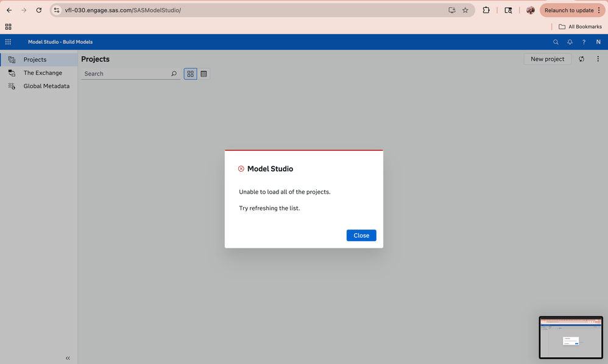Viewport: 608px width, 364px height.
Task: Switch to list table view
Action: click(203, 74)
